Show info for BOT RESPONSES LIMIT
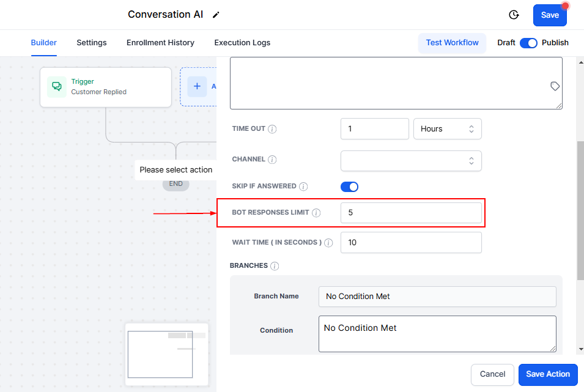This screenshot has height=392, width=584. [x=316, y=213]
